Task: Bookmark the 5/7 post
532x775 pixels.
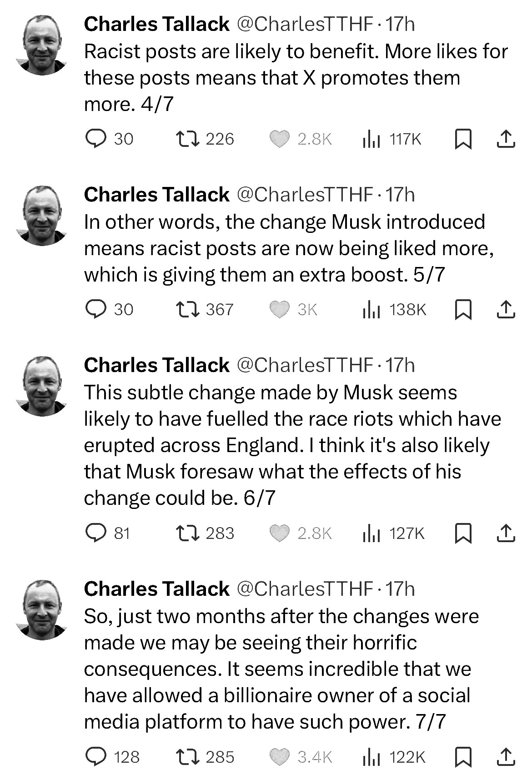Action: pos(463,309)
